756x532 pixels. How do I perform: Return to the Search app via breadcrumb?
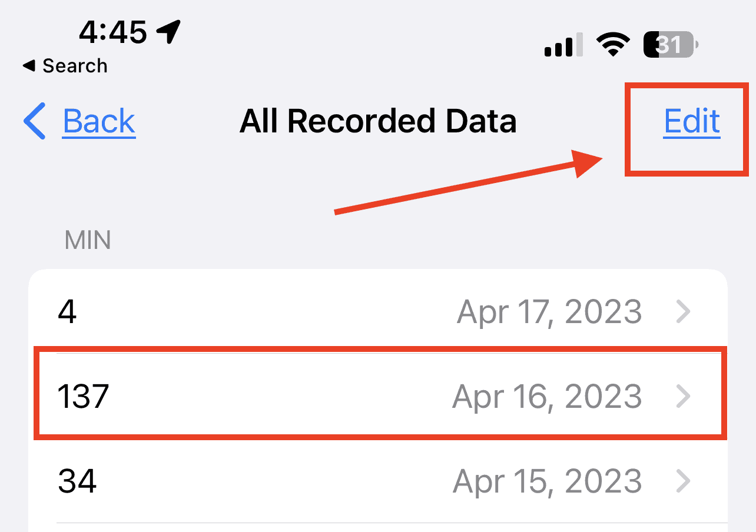74,66
